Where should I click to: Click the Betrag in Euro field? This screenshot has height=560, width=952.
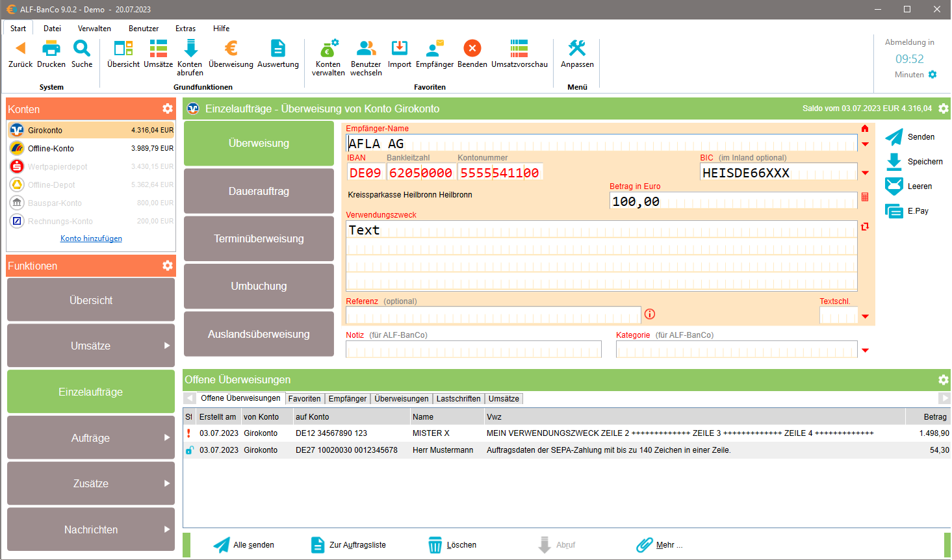733,201
